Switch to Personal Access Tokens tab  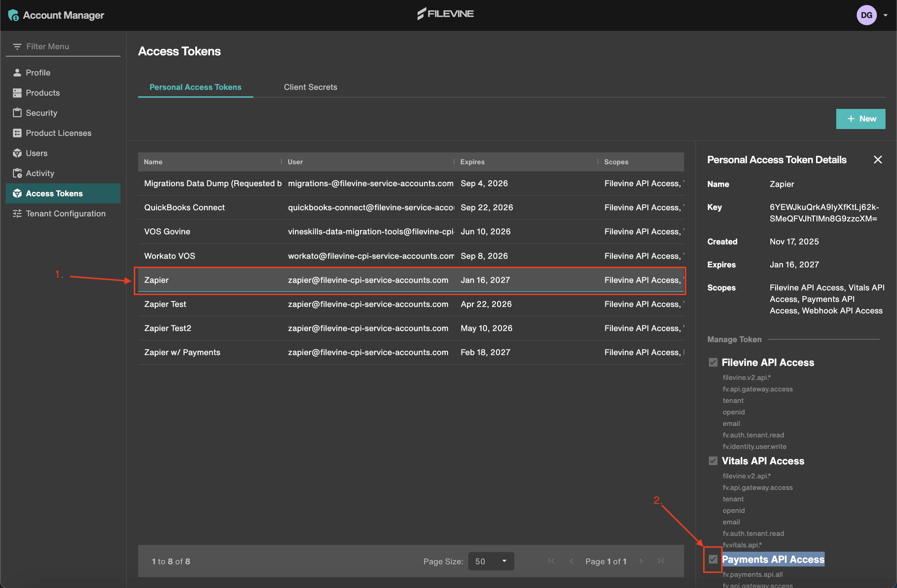(195, 87)
